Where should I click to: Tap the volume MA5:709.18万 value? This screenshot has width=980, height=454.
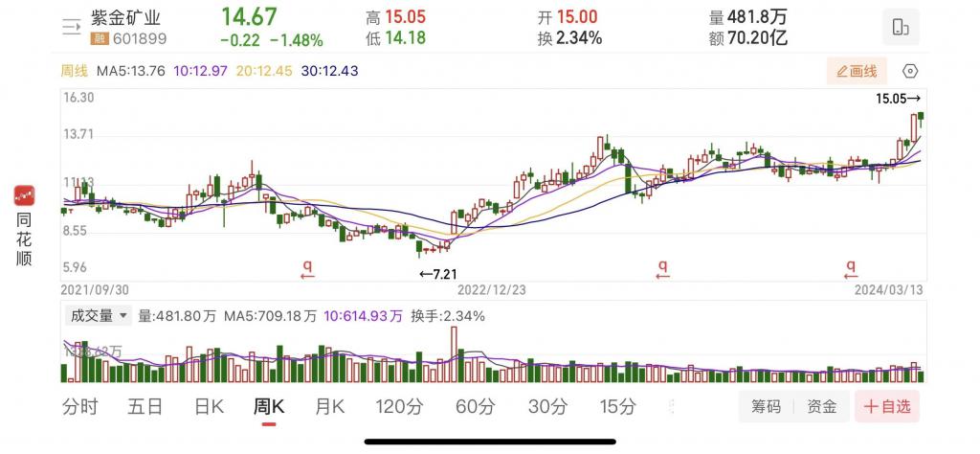(272, 316)
